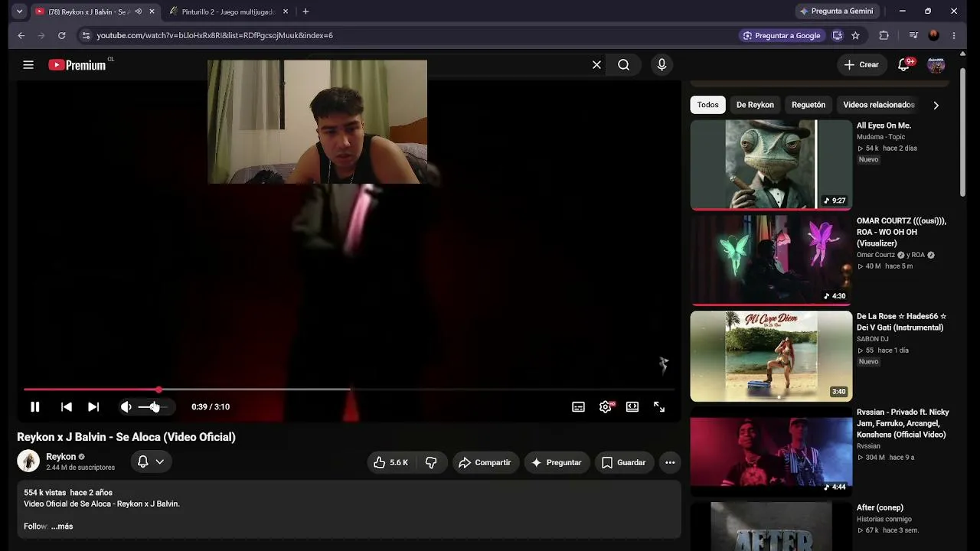Viewport: 980px width, 551px height.
Task: Open YouTube notifications bell in header
Action: (x=904, y=65)
